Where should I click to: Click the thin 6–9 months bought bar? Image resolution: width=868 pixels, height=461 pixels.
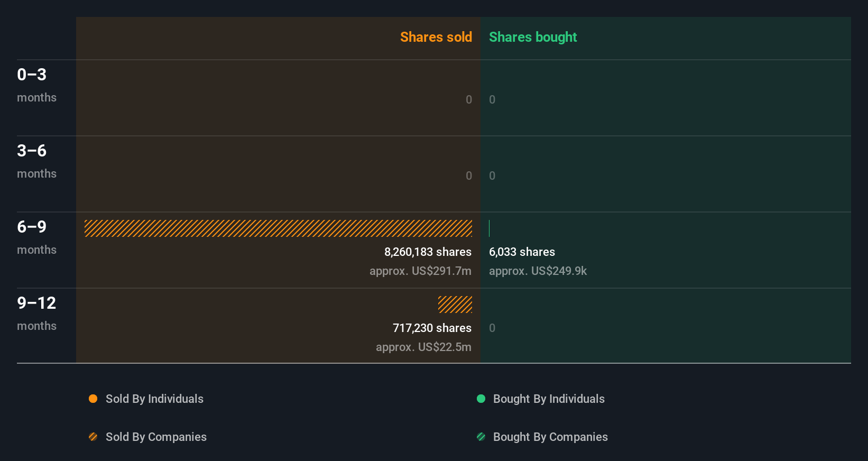tap(490, 228)
